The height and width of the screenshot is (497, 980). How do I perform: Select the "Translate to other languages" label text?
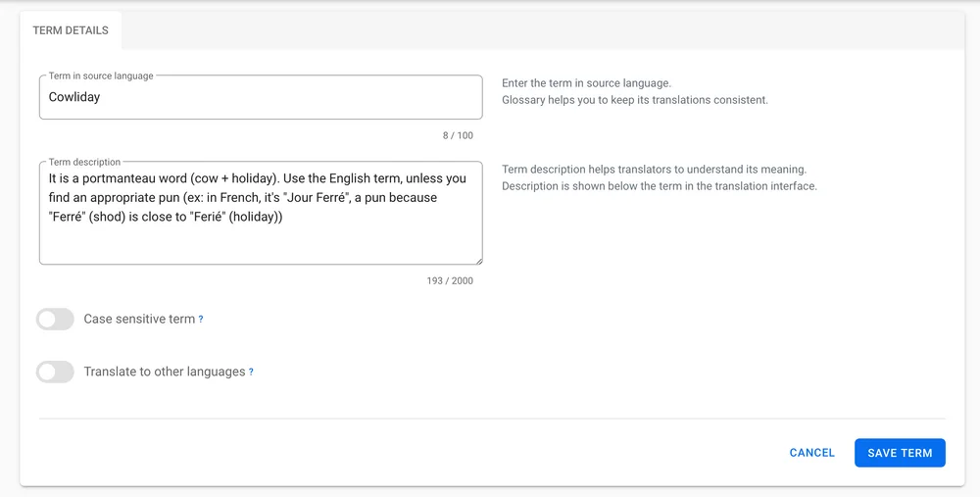[165, 373]
